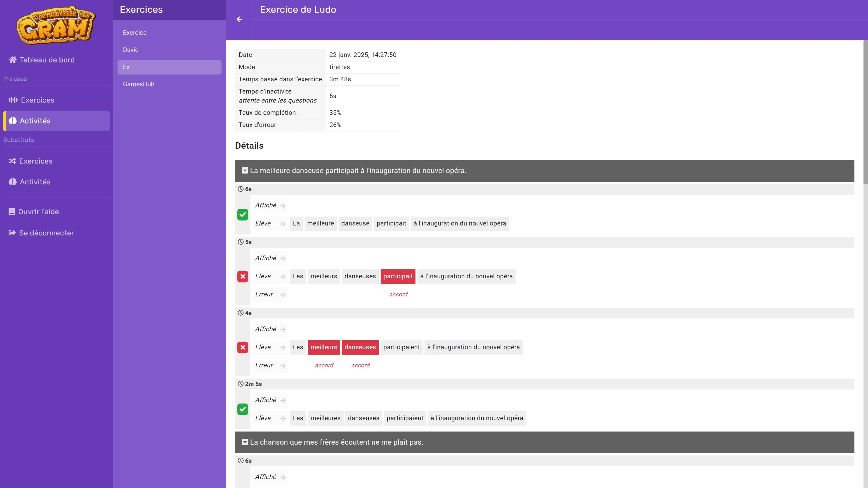Screen dimensions: 868x488
Task: Click the dumbbell icon for Phrases Exercices
Action: click(x=13, y=100)
